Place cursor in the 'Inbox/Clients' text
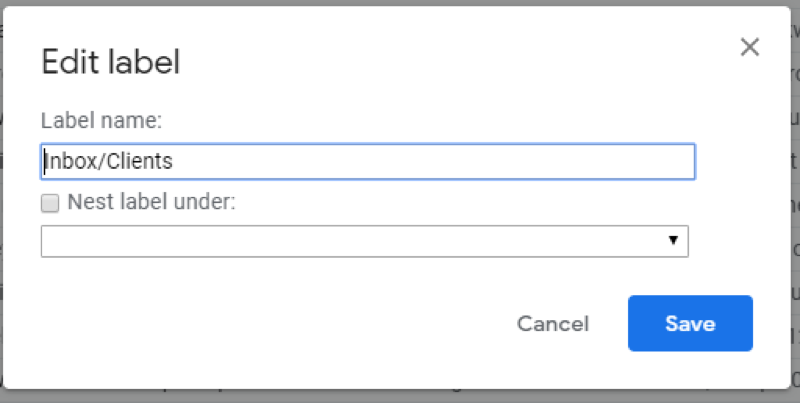 tap(108, 161)
